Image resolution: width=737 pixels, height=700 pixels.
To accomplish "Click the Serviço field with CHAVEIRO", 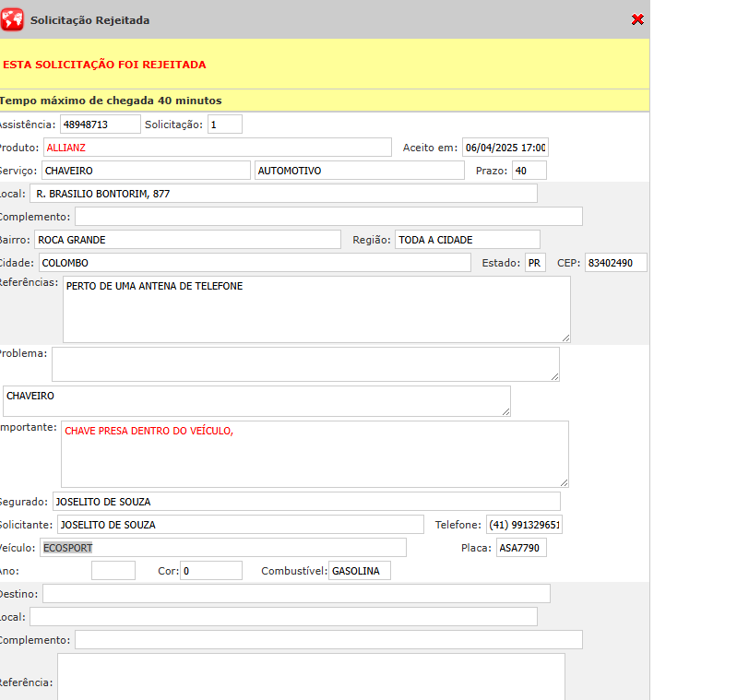I will click(145, 171).
